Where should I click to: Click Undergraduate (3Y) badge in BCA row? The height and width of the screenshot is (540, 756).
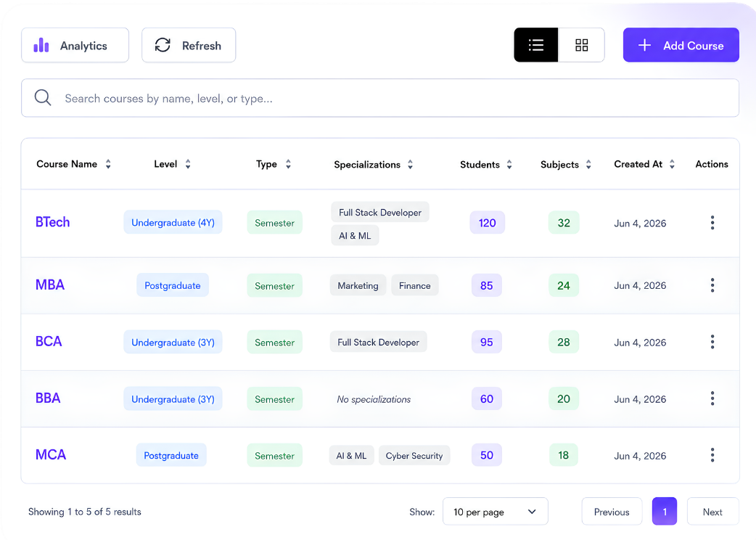[173, 342]
